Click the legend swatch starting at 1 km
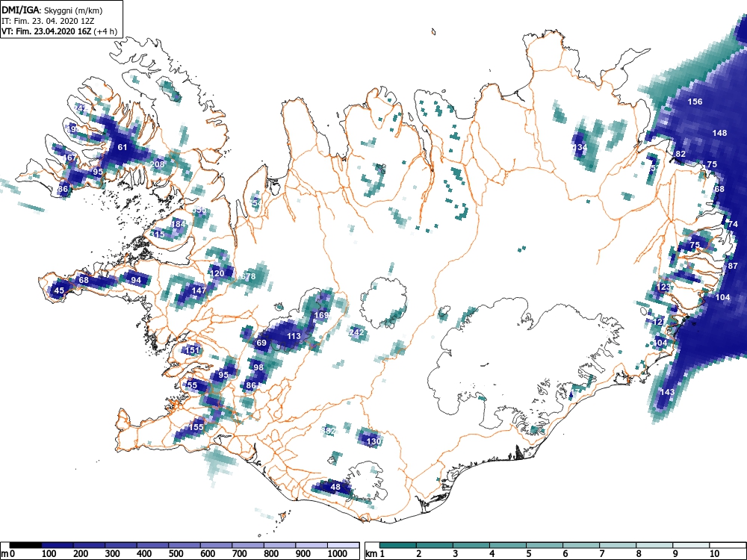The height and width of the screenshot is (560, 747). [398, 545]
